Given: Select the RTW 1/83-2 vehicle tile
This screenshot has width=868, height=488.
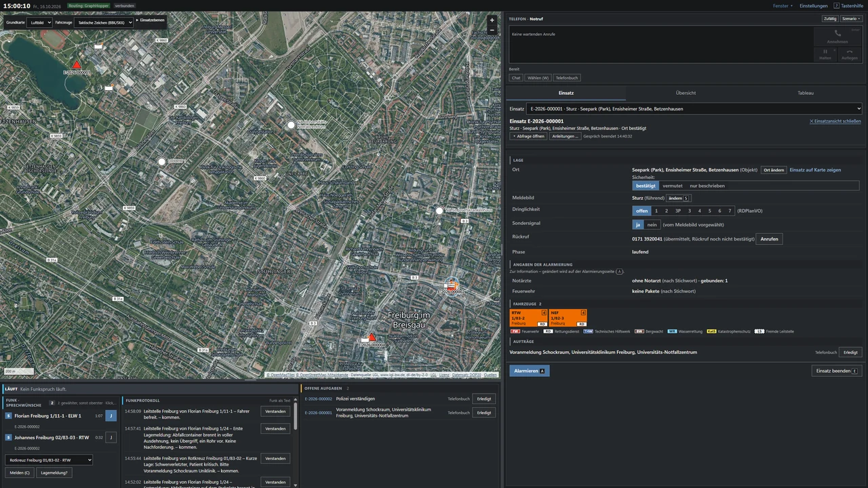Looking at the screenshot, I should [x=528, y=318].
